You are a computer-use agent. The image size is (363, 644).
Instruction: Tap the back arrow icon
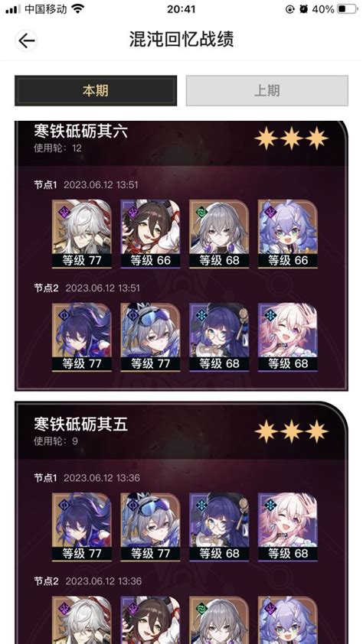coord(27,41)
